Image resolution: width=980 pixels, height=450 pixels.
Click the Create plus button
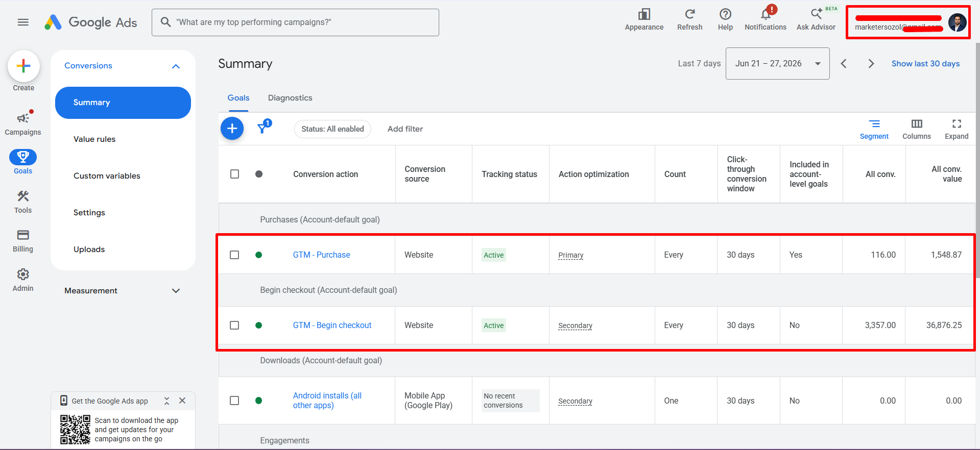(23, 66)
